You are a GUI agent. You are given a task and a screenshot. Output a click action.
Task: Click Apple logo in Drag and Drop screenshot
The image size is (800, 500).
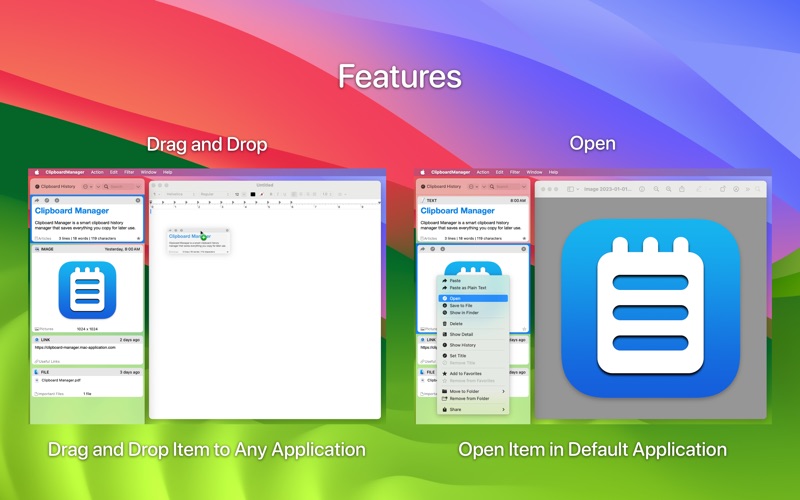36,172
